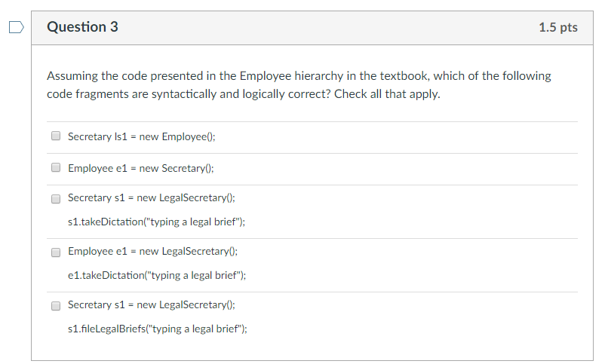Click the 'Employee e1 = new Secretary();' label text
608x364 pixels.
tap(141, 169)
